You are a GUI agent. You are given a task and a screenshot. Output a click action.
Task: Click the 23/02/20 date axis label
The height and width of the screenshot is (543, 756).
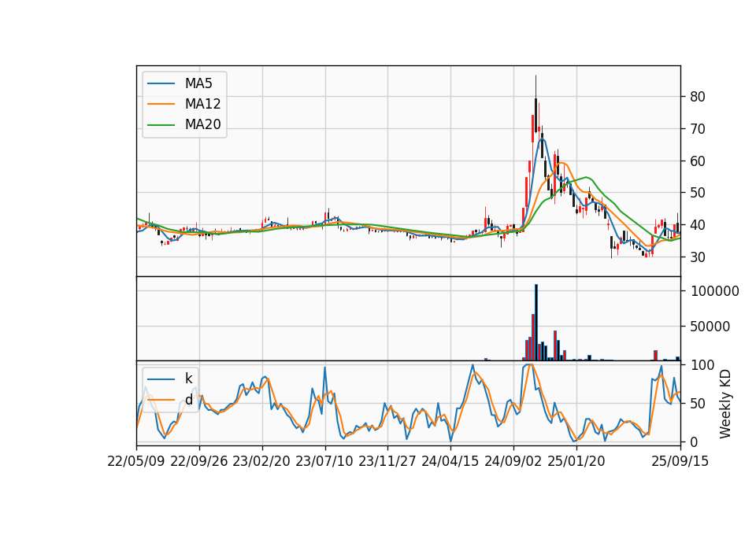pos(261,461)
